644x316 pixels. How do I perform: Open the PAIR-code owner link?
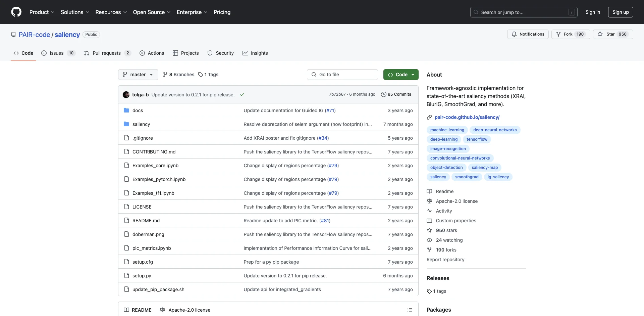click(34, 35)
